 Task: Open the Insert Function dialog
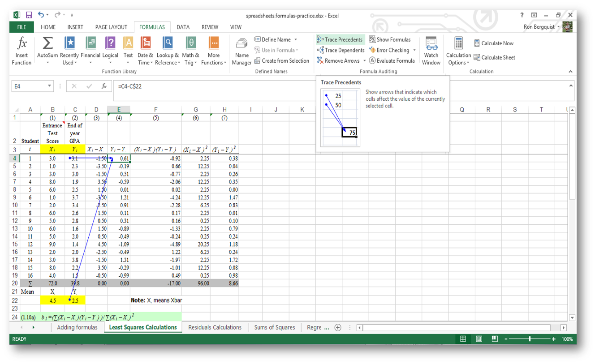click(21, 50)
